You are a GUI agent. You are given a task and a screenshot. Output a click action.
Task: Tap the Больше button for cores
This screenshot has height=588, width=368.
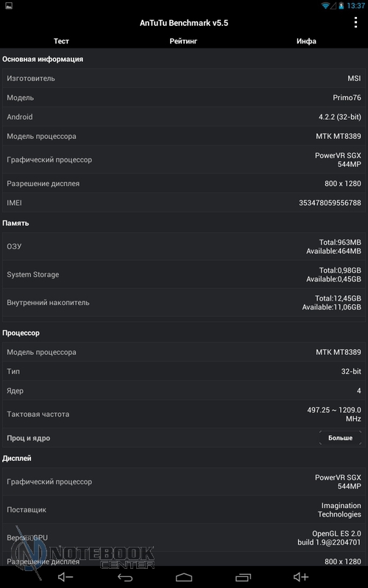(340, 438)
